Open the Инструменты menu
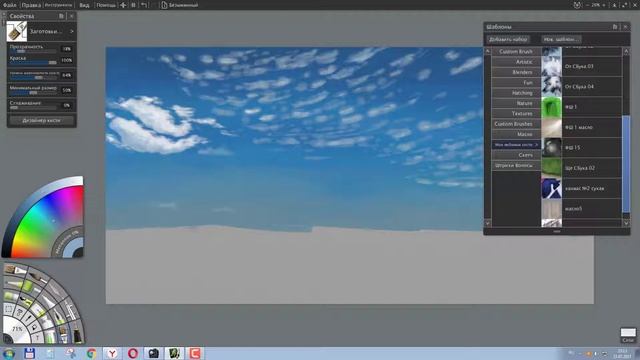The width and height of the screenshot is (640, 360). pos(58,5)
